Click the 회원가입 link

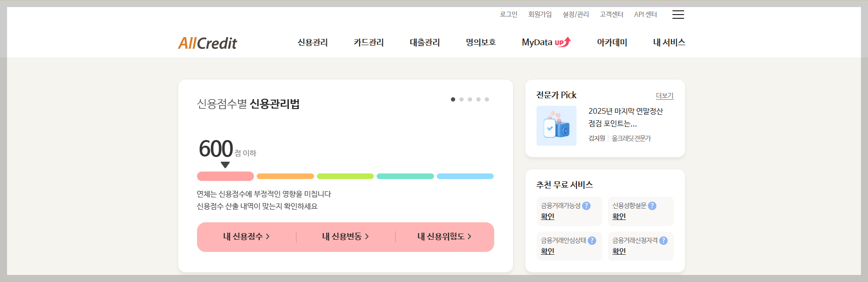click(540, 15)
